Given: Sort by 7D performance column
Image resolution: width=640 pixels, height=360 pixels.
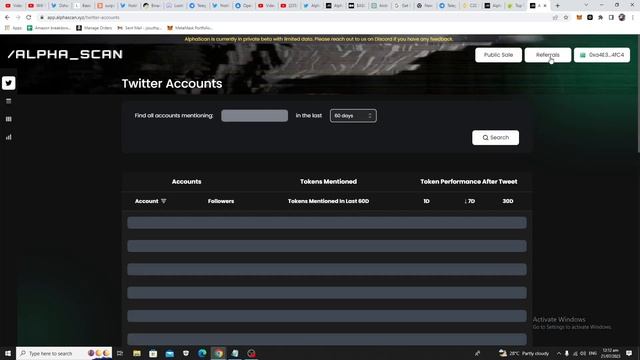Looking at the screenshot, I should [469, 201].
